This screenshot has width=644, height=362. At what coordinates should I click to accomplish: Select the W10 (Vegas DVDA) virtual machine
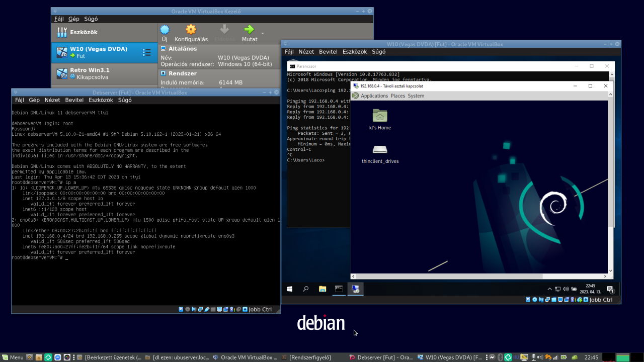(x=105, y=52)
